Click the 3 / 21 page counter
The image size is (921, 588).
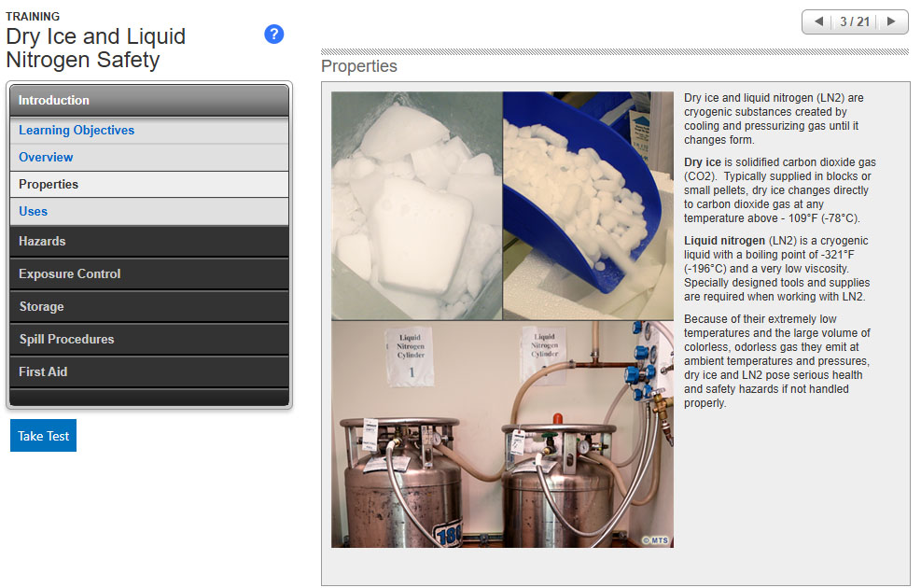click(x=855, y=21)
